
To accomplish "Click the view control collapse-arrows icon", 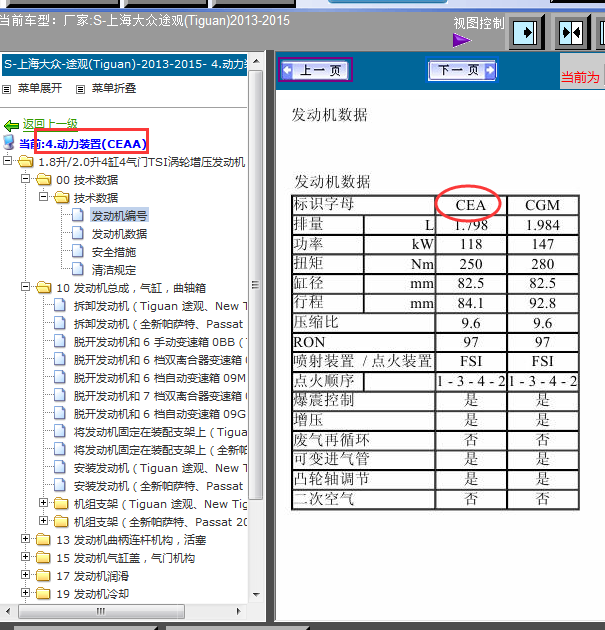I will click(x=571, y=32).
